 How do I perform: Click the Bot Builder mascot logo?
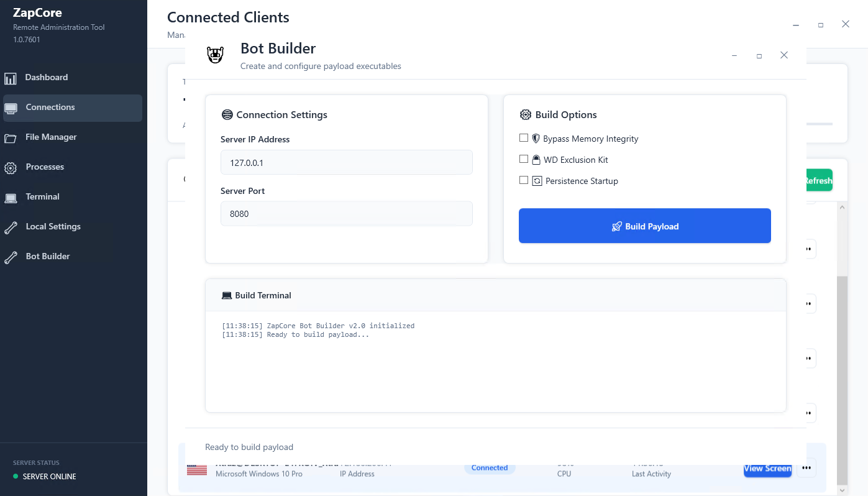click(215, 55)
